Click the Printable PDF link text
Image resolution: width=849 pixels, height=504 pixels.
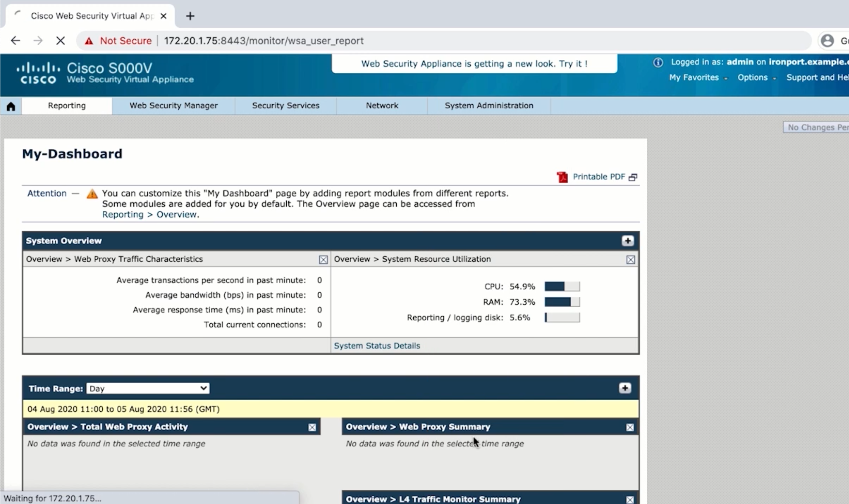click(x=599, y=177)
